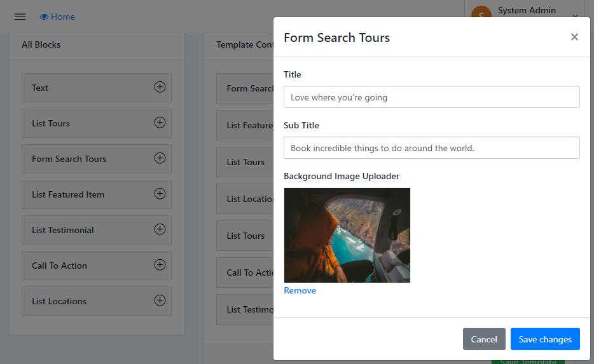Add Form Search Tours block with plus icon
Viewport: 594px width, 364px height.
coord(160,158)
